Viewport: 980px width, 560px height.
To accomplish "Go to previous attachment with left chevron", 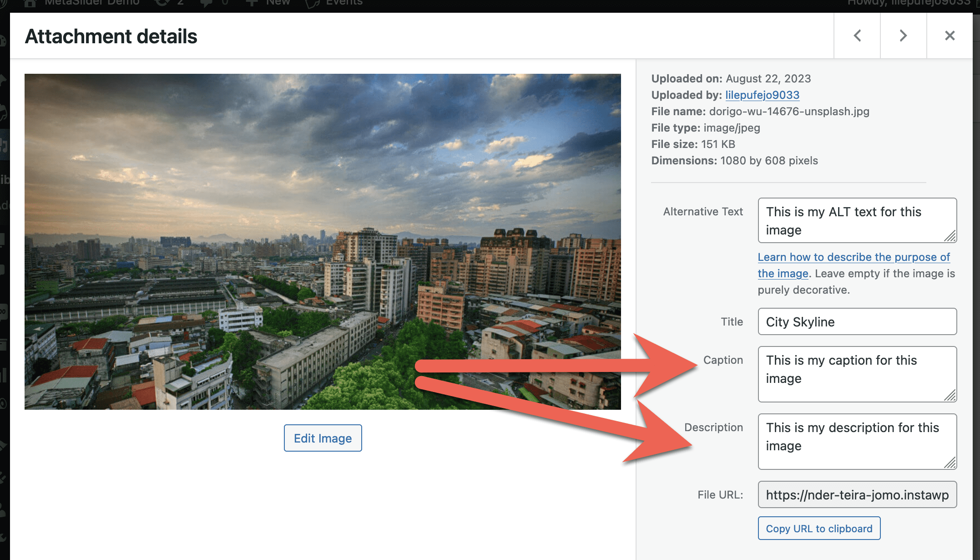I will 857,36.
